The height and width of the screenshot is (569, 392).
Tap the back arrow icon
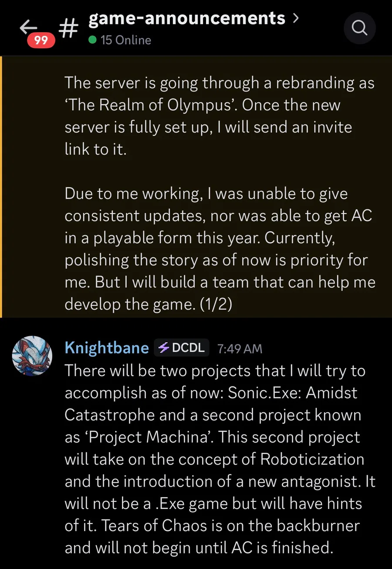click(x=29, y=27)
